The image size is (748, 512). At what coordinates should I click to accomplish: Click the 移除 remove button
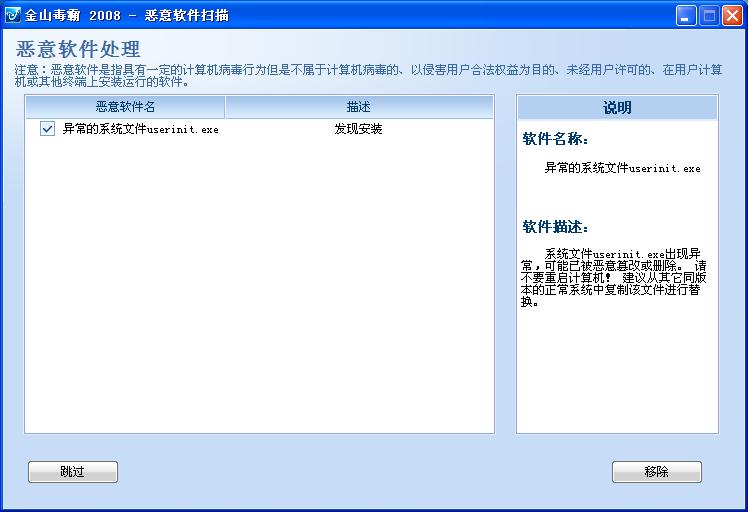pyautogui.click(x=656, y=472)
